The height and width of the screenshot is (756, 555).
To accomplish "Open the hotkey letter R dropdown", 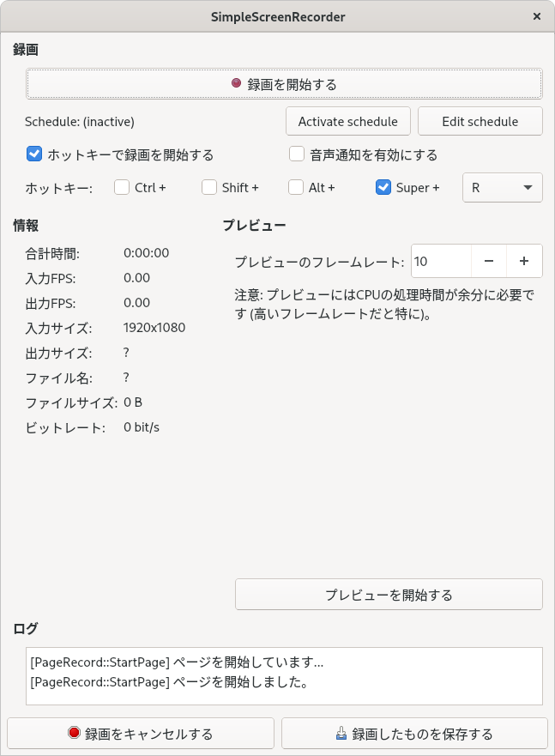I will click(503, 188).
